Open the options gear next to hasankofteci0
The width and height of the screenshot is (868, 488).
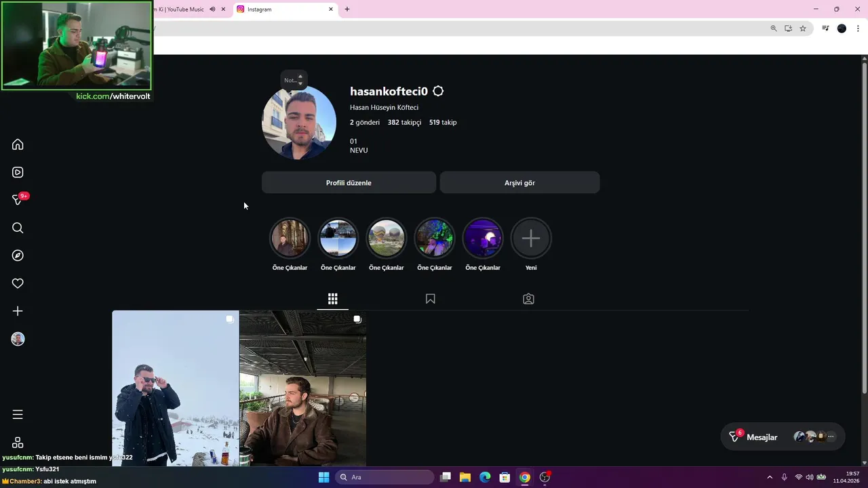(x=438, y=91)
